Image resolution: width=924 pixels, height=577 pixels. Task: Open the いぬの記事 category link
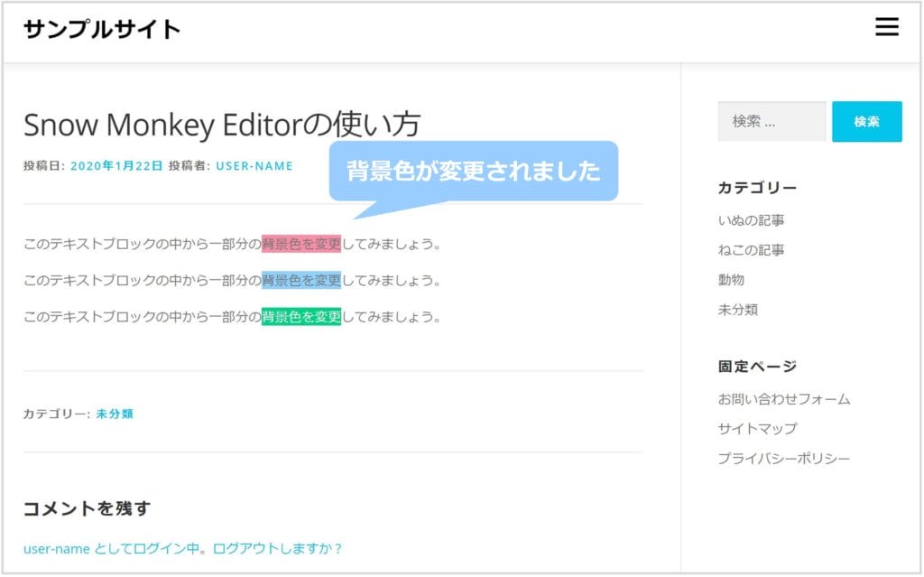pos(751,220)
